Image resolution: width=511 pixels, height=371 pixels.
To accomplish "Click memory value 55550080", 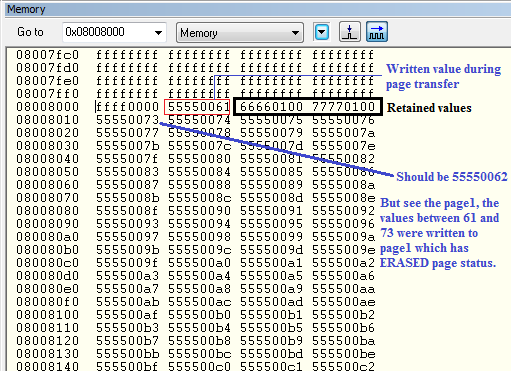I will tap(199, 159).
